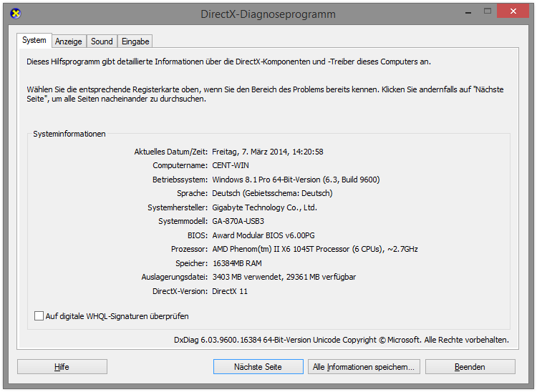This screenshot has width=537, height=392.
Task: Click the DirectX-Diagnoseprogramm window title text
Action: tap(268, 14)
